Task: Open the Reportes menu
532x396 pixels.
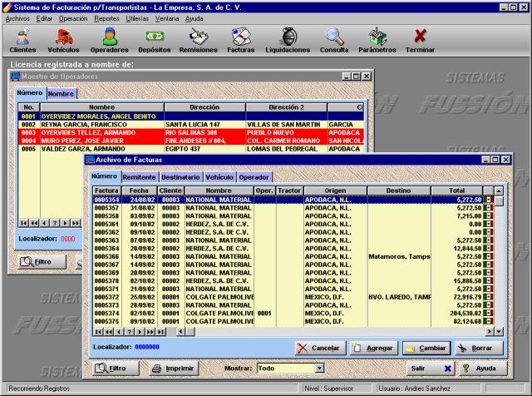Action: 106,17
